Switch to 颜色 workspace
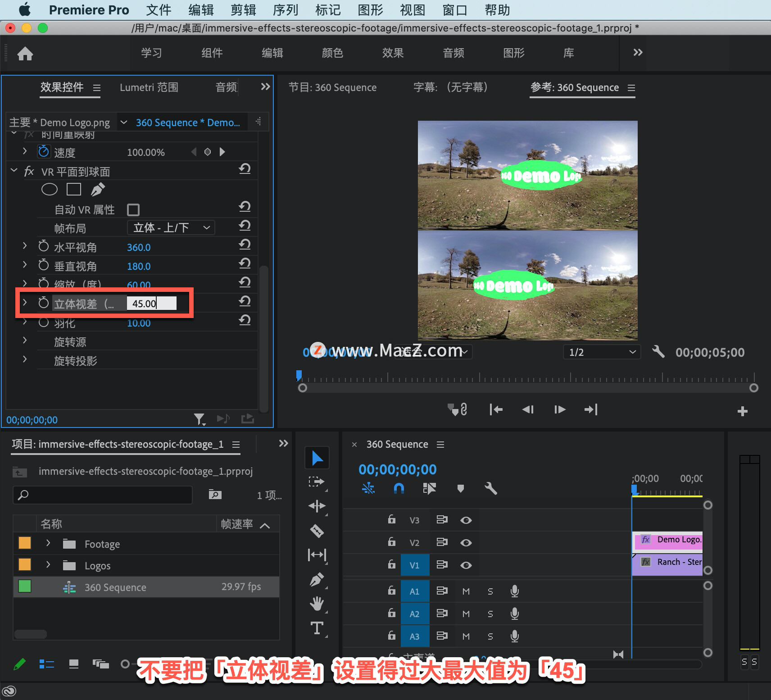This screenshot has height=700, width=771. pyautogui.click(x=332, y=53)
